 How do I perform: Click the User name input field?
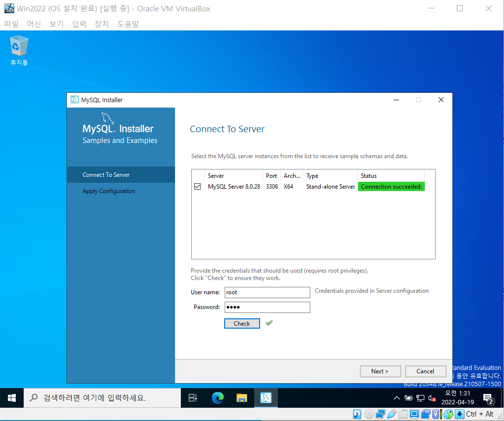(x=267, y=292)
